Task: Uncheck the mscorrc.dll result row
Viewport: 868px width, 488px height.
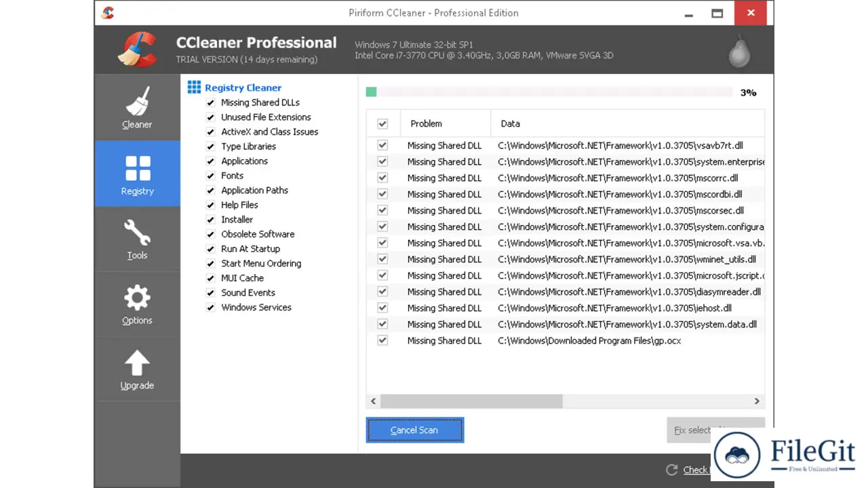Action: pyautogui.click(x=382, y=178)
